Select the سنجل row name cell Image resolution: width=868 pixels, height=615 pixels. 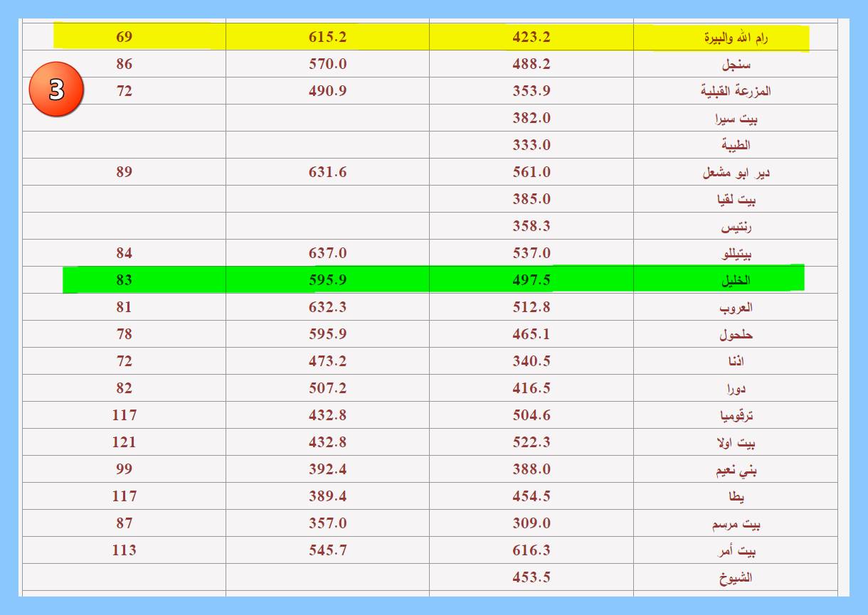(x=736, y=64)
